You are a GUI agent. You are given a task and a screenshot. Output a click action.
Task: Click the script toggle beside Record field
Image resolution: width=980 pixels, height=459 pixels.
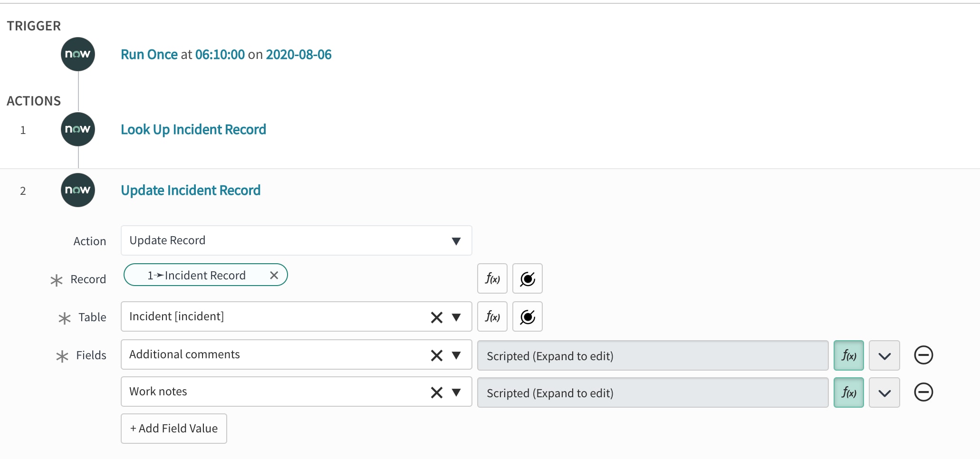(492, 279)
